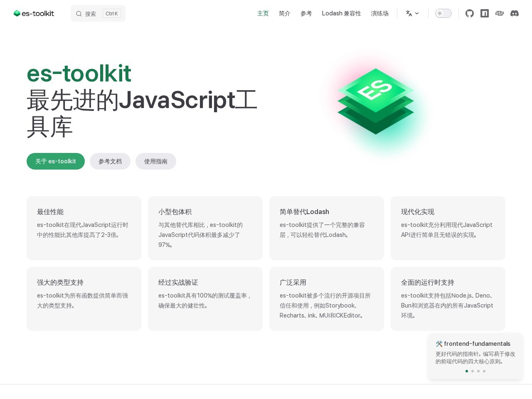
Task: Select the 广泛采用 feature card
Action: [327, 299]
